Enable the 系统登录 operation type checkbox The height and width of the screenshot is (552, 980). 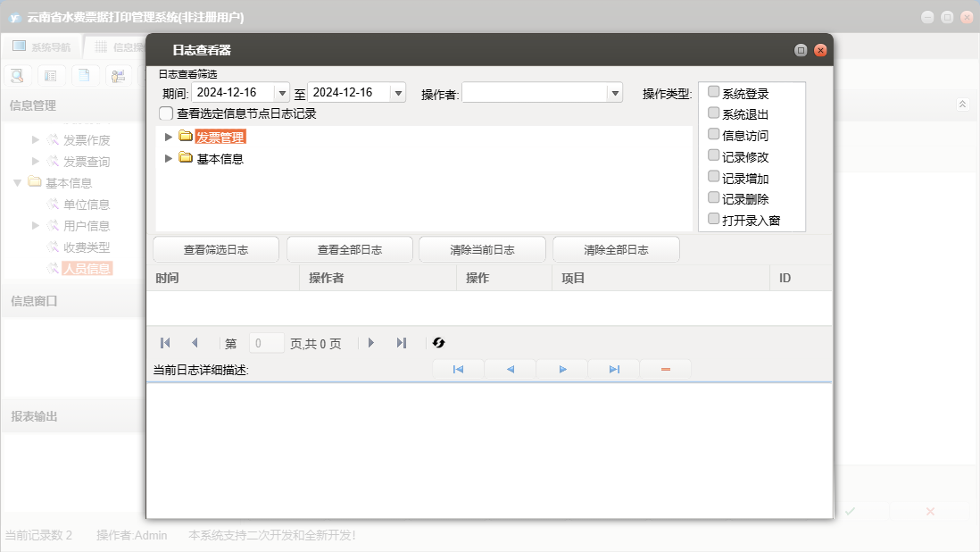coord(714,92)
